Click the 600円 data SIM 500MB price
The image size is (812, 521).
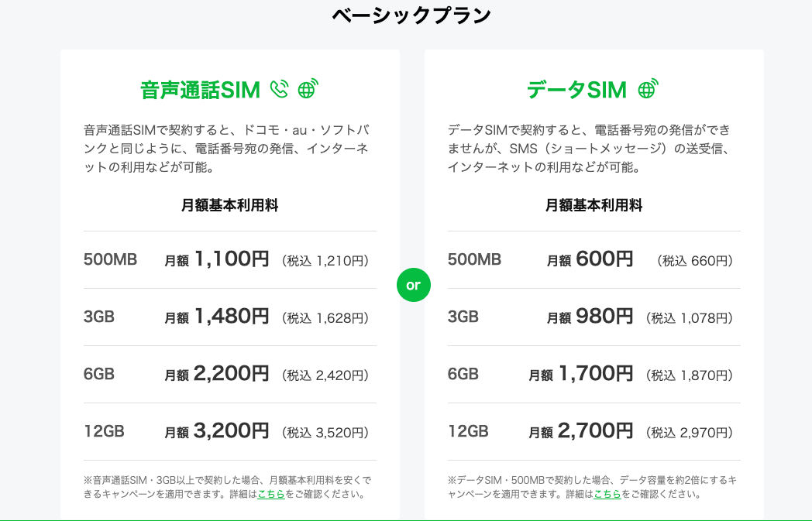point(604,259)
